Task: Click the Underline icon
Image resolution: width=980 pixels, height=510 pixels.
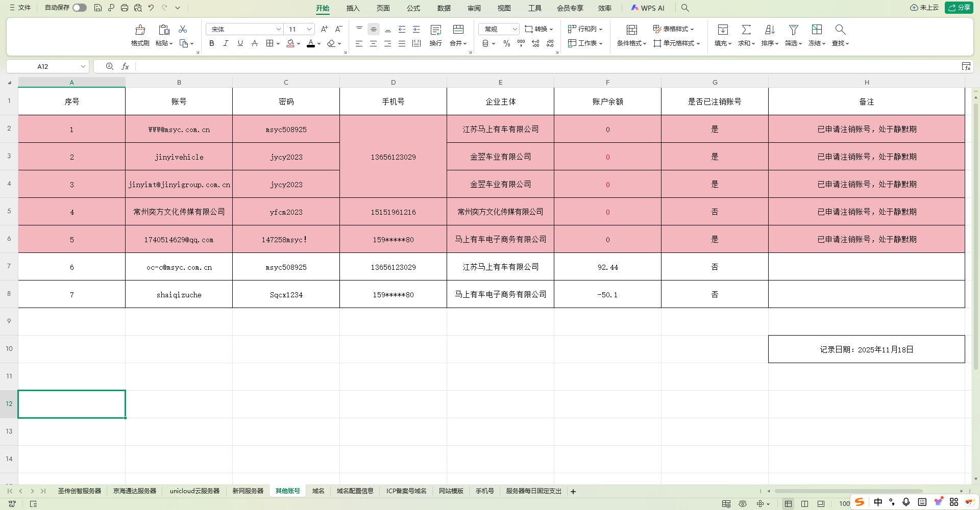Action: tap(240, 43)
